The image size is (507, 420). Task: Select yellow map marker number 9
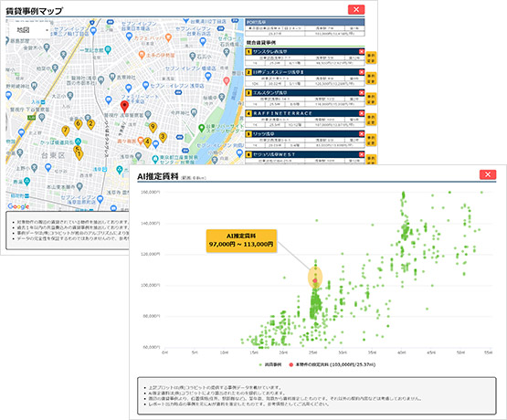click(x=153, y=127)
